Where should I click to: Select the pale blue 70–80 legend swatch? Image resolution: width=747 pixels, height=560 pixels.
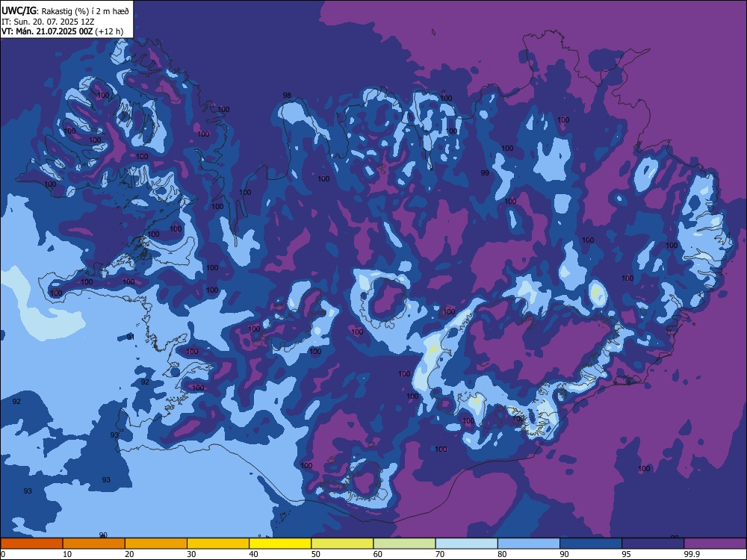pos(466,544)
